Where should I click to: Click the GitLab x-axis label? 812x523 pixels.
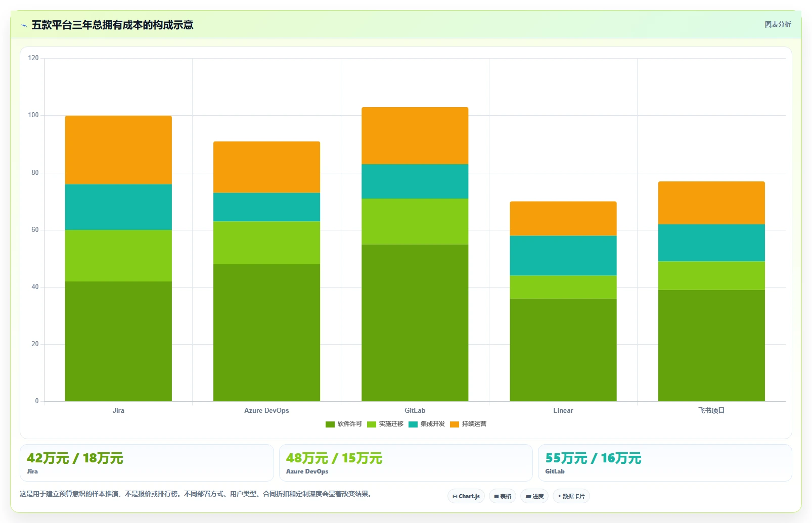click(415, 410)
